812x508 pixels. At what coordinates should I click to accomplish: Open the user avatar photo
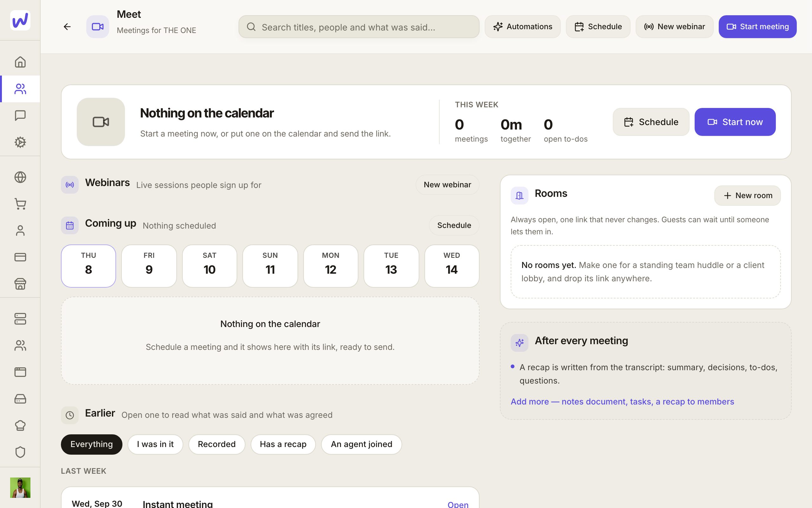coord(20,487)
